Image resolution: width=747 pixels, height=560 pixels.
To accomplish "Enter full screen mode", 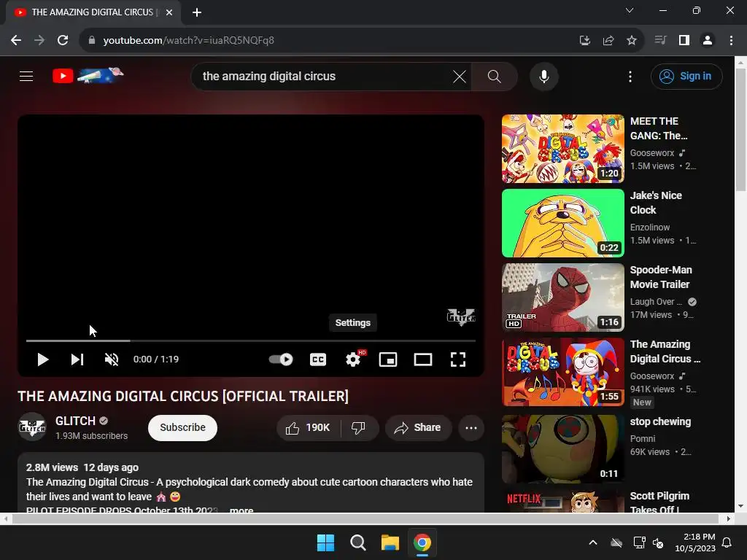I will 458,359.
